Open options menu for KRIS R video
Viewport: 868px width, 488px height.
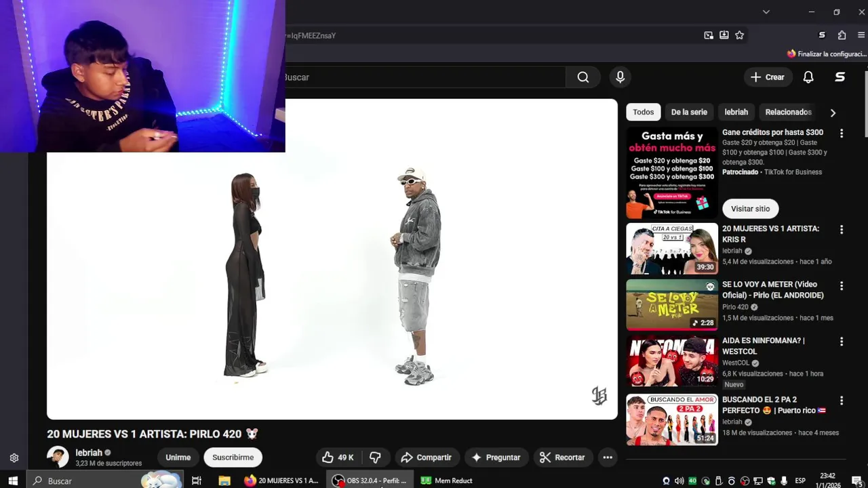(x=842, y=230)
